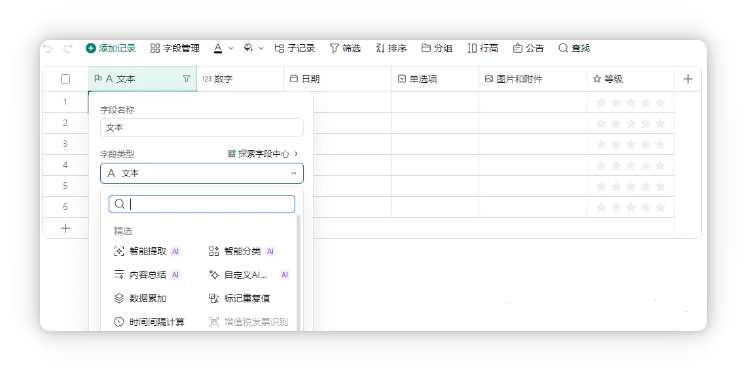Select row number 4

65,165
